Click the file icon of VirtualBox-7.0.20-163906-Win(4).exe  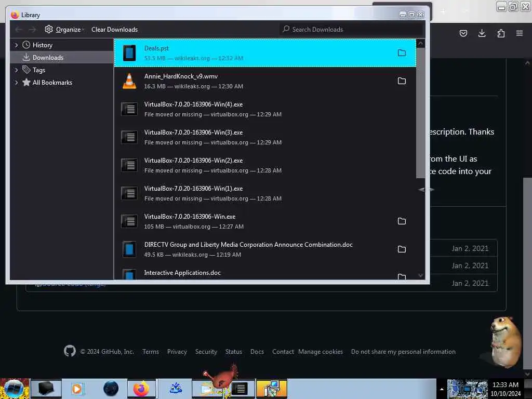pyautogui.click(x=129, y=109)
